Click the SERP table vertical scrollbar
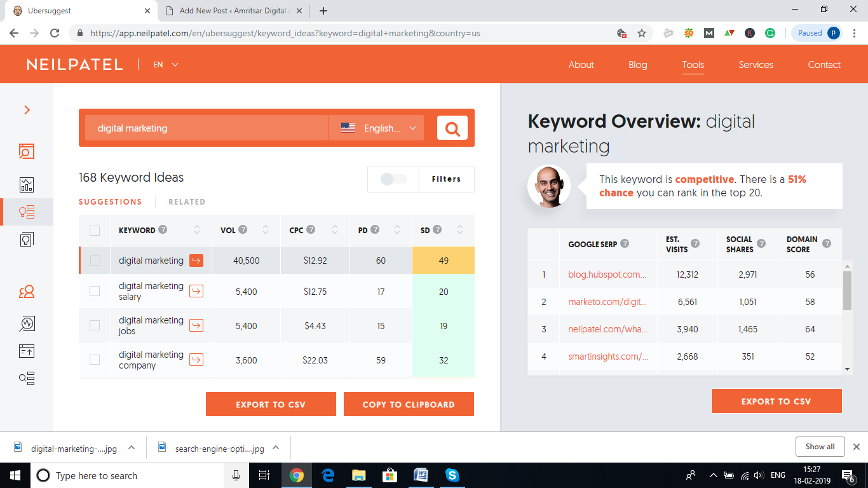 (847, 290)
